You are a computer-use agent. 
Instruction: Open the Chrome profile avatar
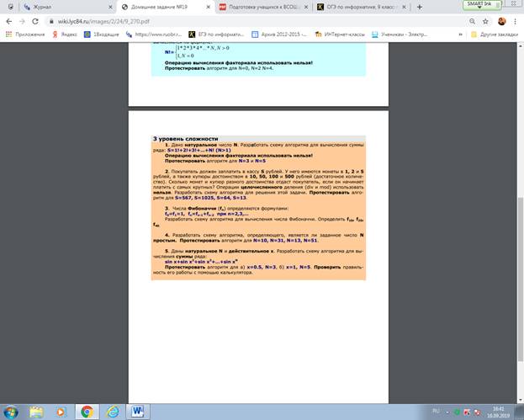tap(502, 19)
